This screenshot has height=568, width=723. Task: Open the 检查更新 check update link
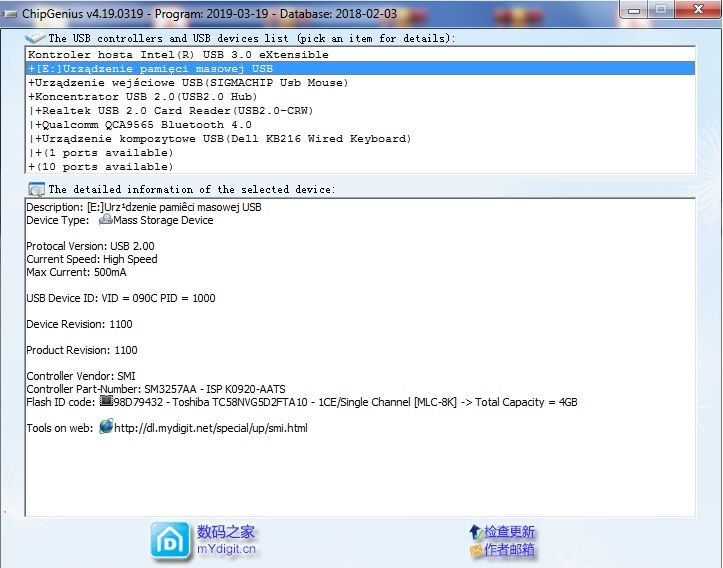coord(509,532)
